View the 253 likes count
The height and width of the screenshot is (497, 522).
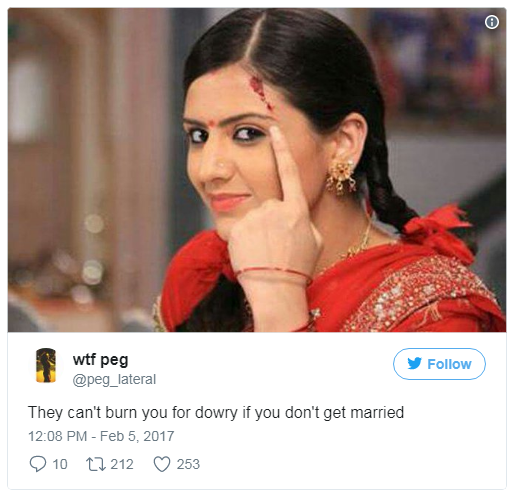(188, 464)
